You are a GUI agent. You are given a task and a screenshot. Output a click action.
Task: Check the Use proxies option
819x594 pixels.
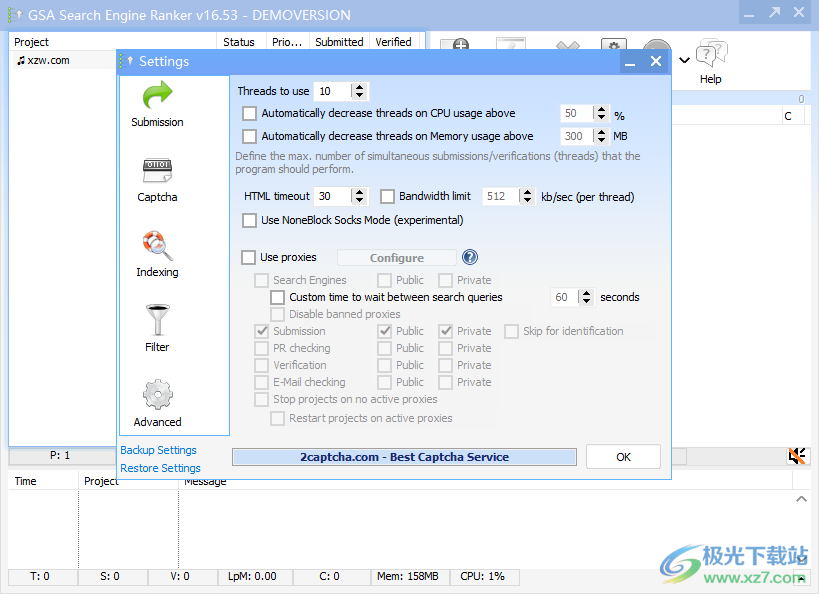pos(248,257)
